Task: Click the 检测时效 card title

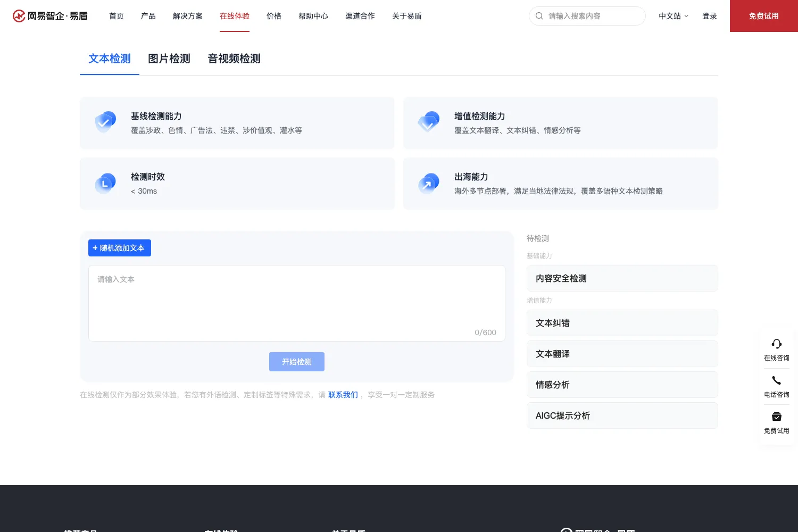Action: [x=148, y=177]
